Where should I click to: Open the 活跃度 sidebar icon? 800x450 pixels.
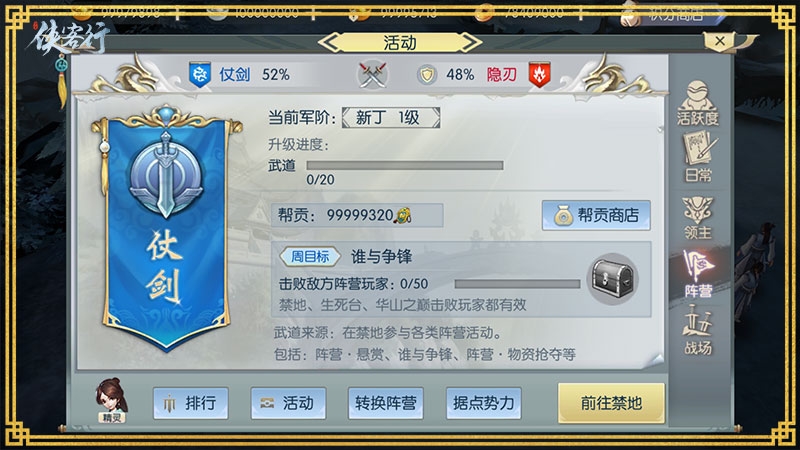(697, 104)
